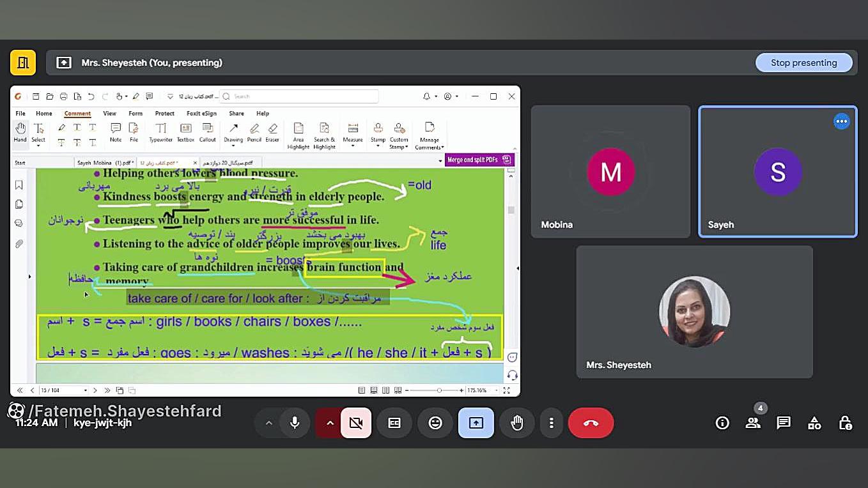This screenshot has width=868, height=488.
Task: Turn the camera on
Action: 356,423
